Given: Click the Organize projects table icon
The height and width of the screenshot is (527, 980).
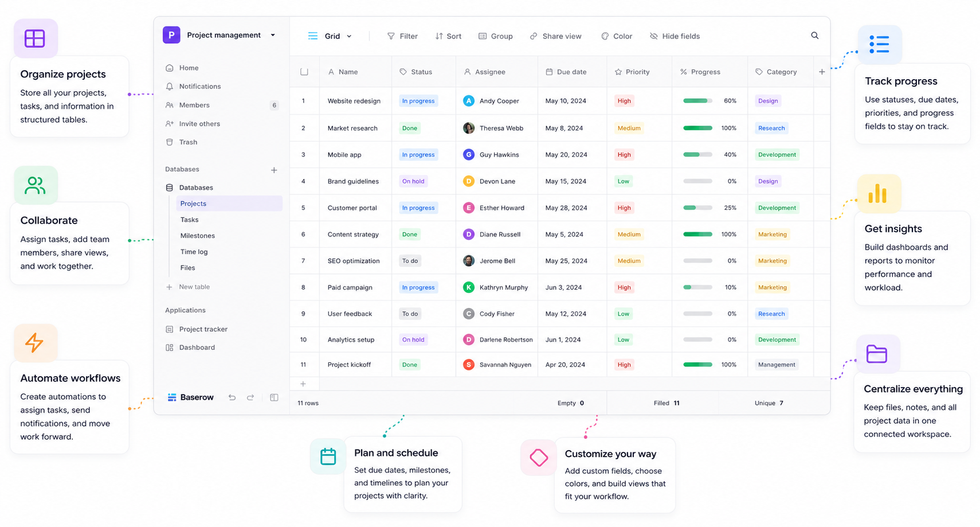Looking at the screenshot, I should tap(35, 38).
